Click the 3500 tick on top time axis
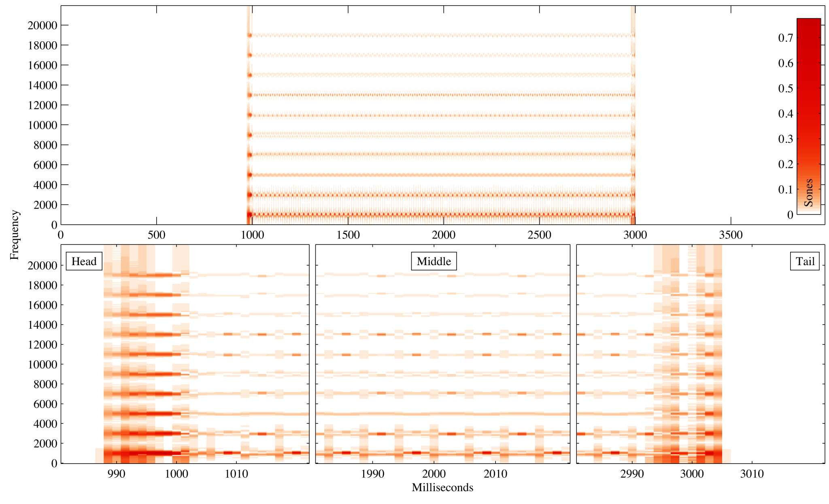The image size is (829, 504). pos(731,235)
